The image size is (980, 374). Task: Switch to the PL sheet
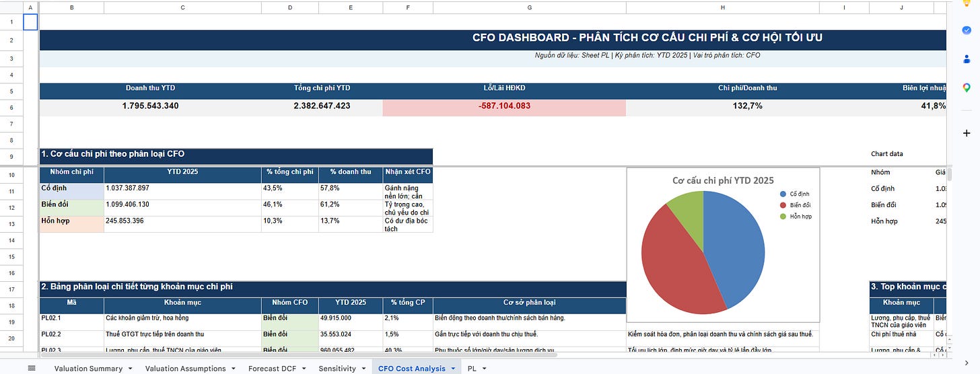(472, 369)
